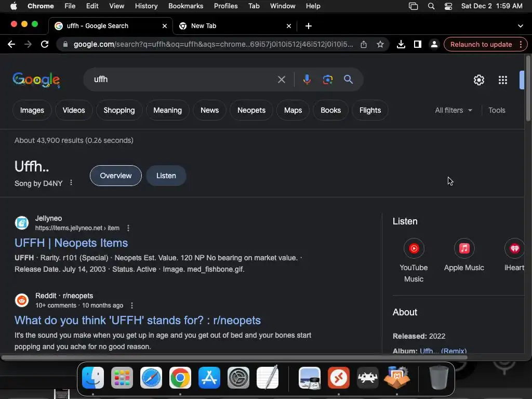This screenshot has height=399, width=532.
Task: Select the Neopets filter chip
Action: [x=251, y=110]
